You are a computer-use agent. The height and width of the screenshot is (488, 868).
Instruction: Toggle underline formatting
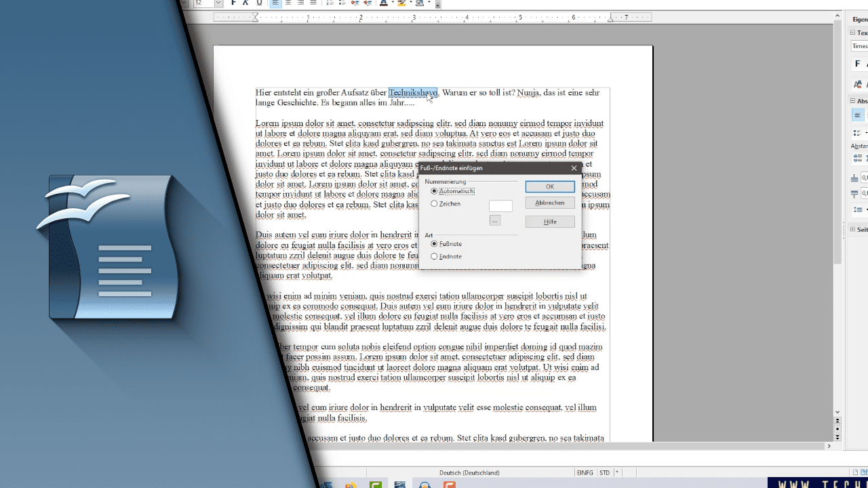coord(258,3)
